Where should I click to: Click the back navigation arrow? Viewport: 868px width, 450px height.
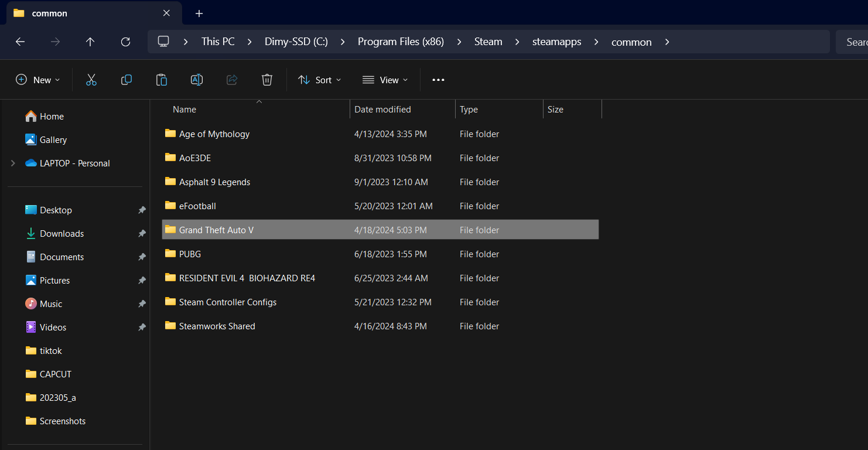(20, 42)
